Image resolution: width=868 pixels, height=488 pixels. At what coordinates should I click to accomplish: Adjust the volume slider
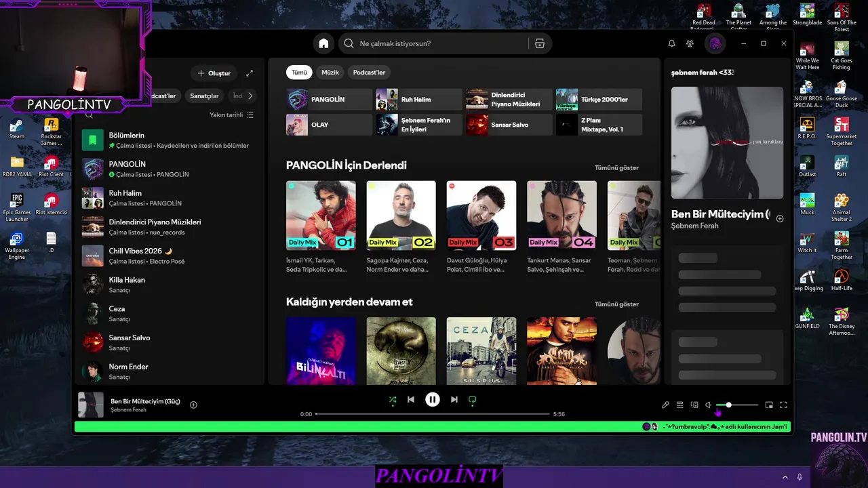[737, 405]
